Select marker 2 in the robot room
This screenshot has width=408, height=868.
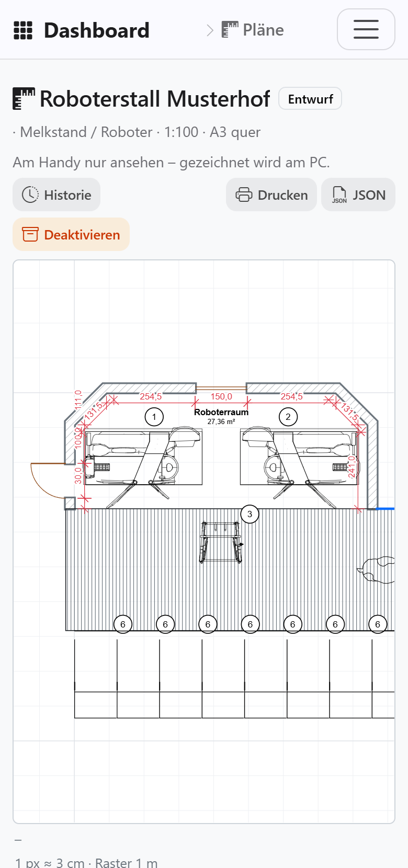pyautogui.click(x=288, y=417)
